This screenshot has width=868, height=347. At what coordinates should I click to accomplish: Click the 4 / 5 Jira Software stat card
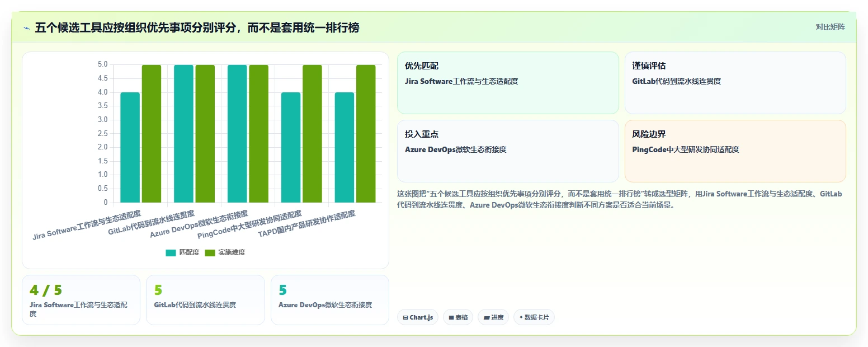[81, 300]
